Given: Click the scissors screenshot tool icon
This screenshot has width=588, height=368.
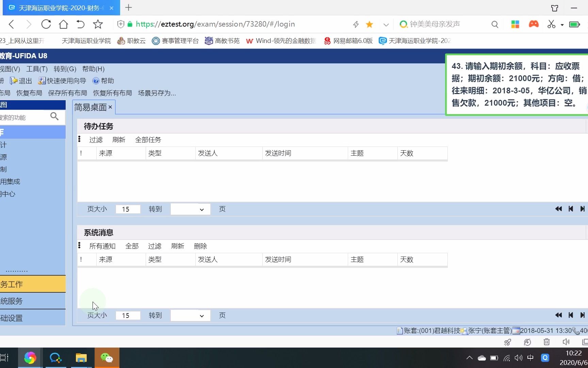Looking at the screenshot, I should click(x=551, y=24).
